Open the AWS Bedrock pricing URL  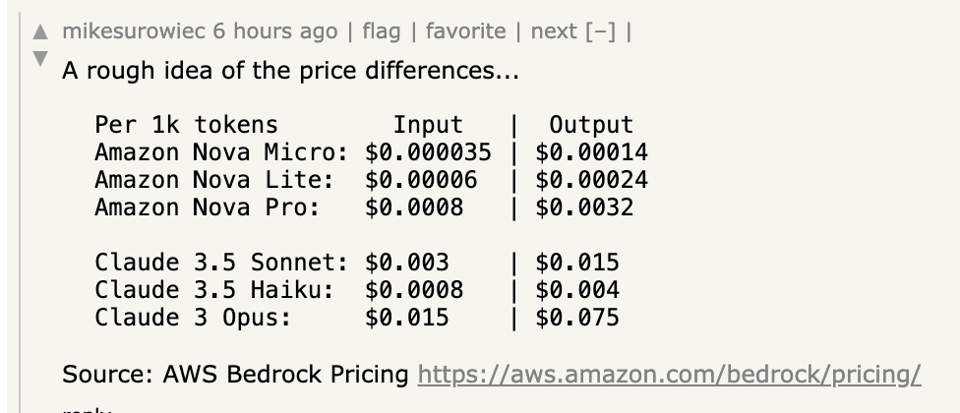tap(668, 375)
